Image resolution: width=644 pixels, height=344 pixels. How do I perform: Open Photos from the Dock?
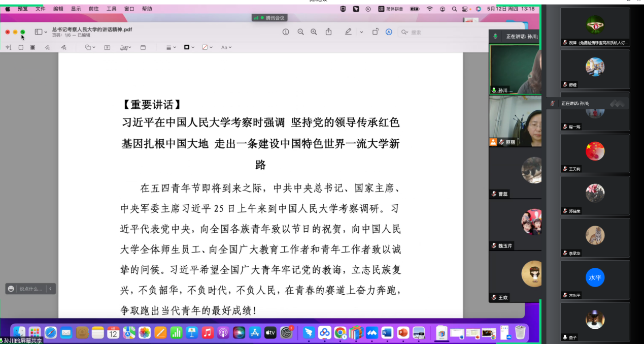point(145,332)
